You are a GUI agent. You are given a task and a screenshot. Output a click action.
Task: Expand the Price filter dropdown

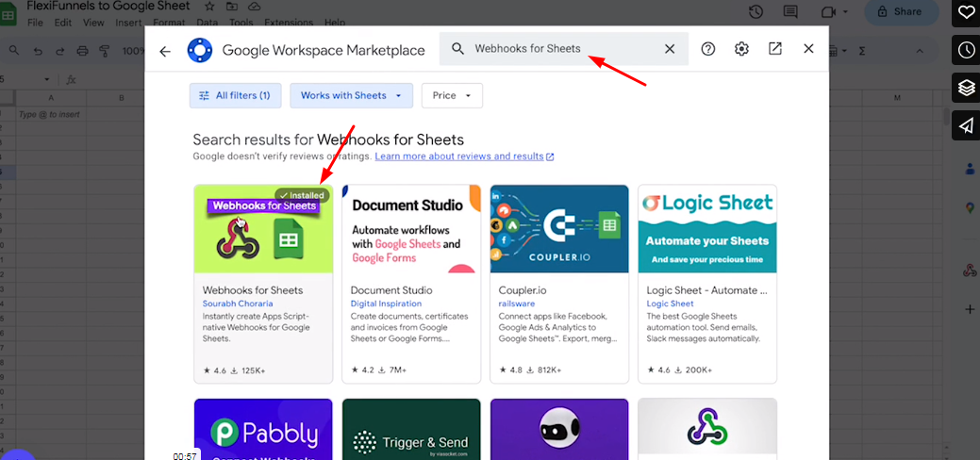click(452, 95)
